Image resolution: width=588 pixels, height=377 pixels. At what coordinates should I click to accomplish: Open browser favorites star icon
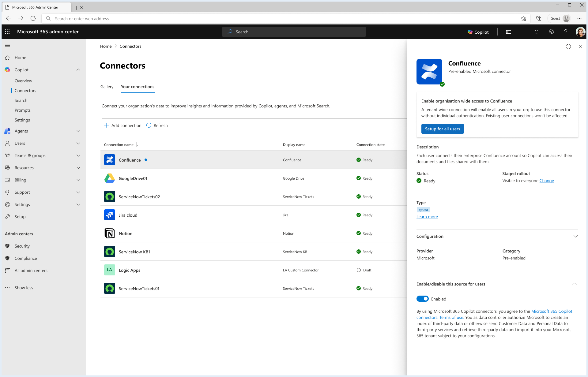click(x=523, y=18)
